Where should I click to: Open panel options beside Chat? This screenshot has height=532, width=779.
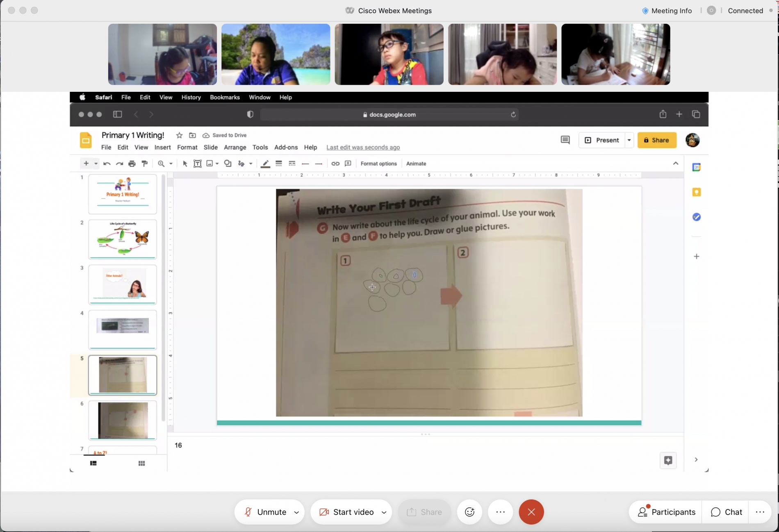(760, 512)
